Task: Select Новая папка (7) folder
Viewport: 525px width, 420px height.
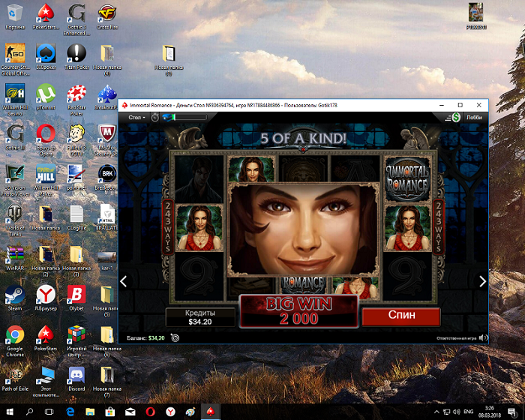Action: pos(107,381)
